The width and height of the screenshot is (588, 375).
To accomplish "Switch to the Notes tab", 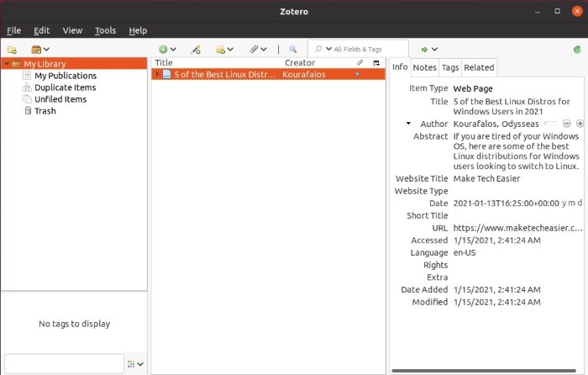I will click(x=424, y=67).
